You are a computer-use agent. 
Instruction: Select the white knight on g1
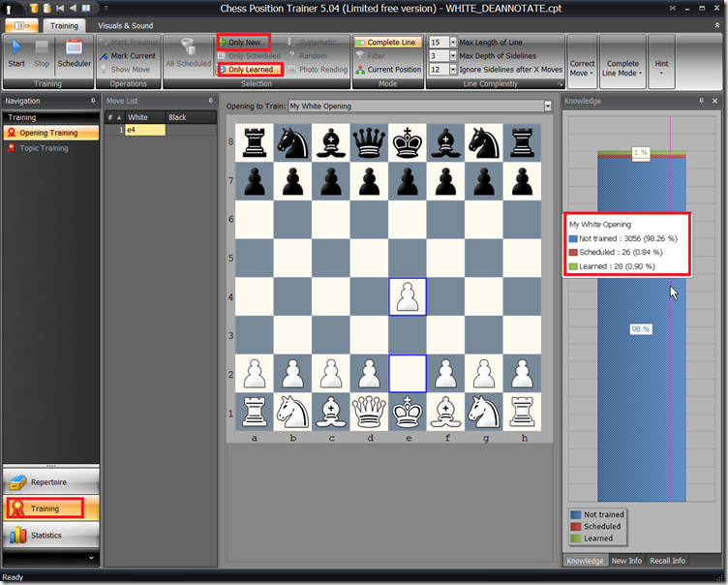pos(485,412)
